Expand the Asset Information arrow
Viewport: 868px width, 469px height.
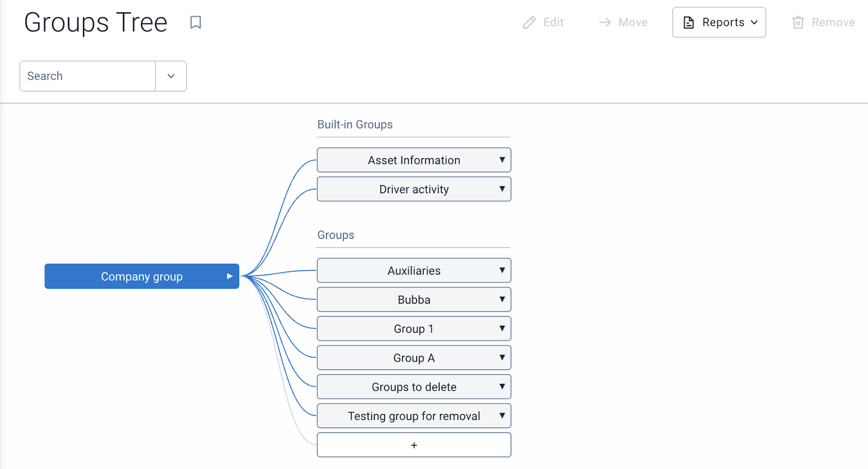pos(502,160)
